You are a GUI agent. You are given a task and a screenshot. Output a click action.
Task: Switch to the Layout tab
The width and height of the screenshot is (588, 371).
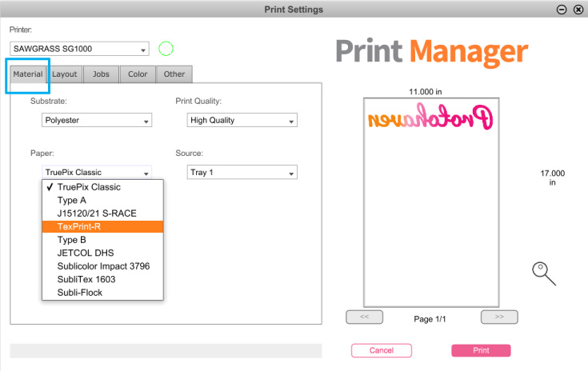pyautogui.click(x=65, y=74)
